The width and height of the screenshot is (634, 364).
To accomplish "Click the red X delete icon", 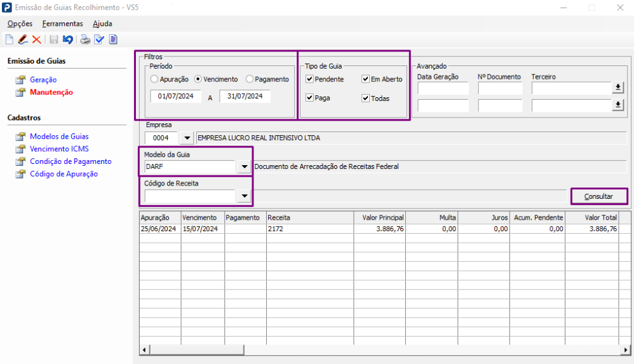I will click(x=36, y=39).
